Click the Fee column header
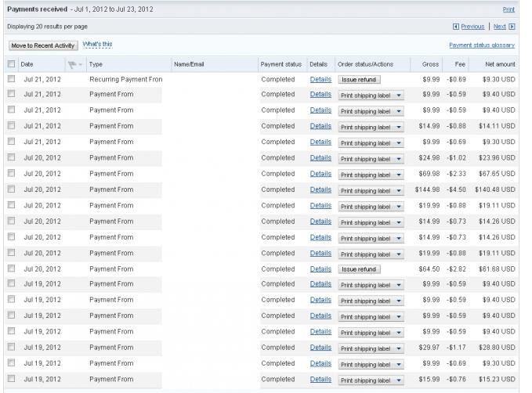 pos(460,64)
